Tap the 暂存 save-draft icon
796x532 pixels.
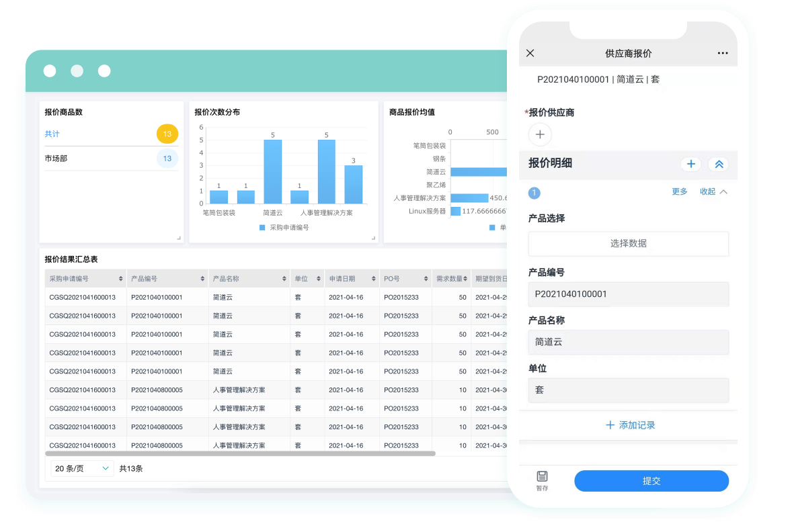542,480
